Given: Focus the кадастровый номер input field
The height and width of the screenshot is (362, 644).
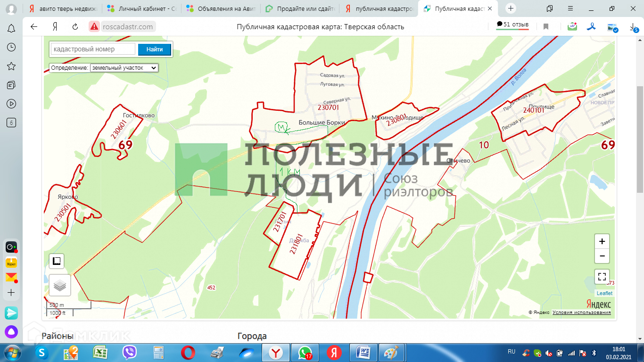Looking at the screenshot, I should [x=93, y=49].
